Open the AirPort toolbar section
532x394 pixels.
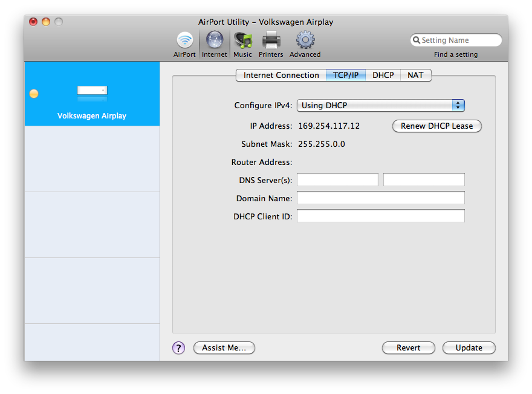pos(184,45)
